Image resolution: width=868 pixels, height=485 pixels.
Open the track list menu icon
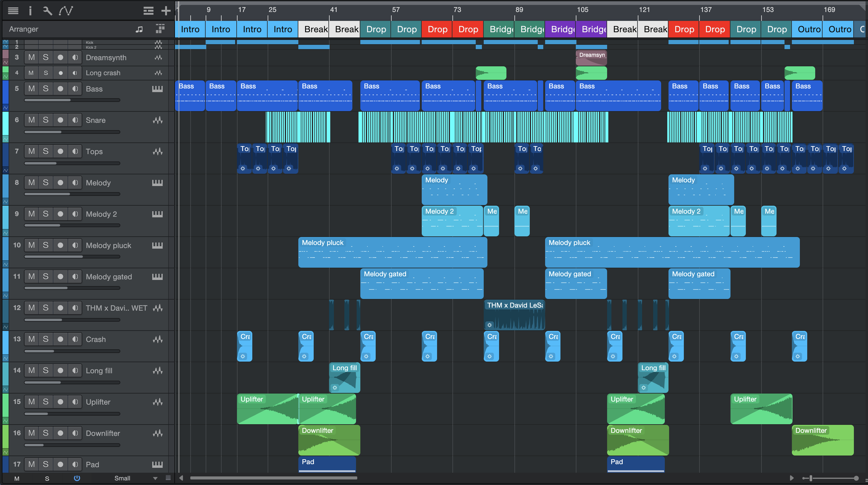click(x=13, y=11)
